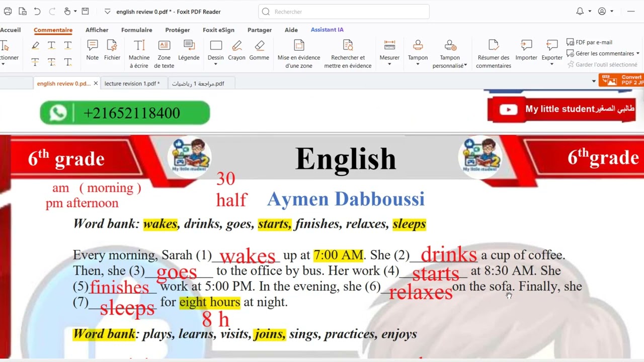Click Mise en évidence d'une zone tool

pyautogui.click(x=299, y=54)
